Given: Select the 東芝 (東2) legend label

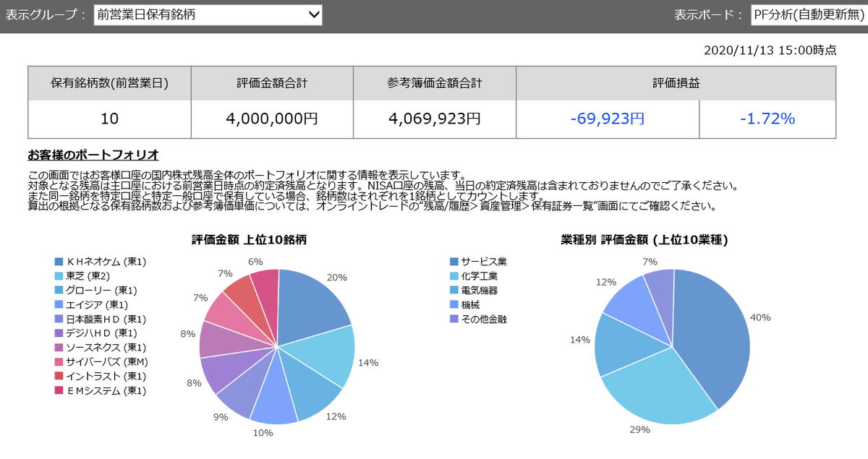Looking at the screenshot, I should click(88, 276).
